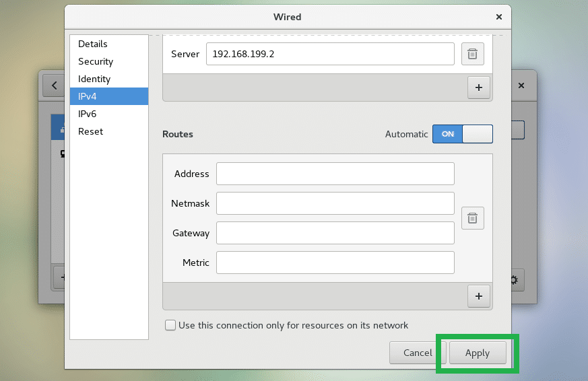Screen dimensions: 588x381
Task: Select the IPv4 sidebar item
Action: 88,96
